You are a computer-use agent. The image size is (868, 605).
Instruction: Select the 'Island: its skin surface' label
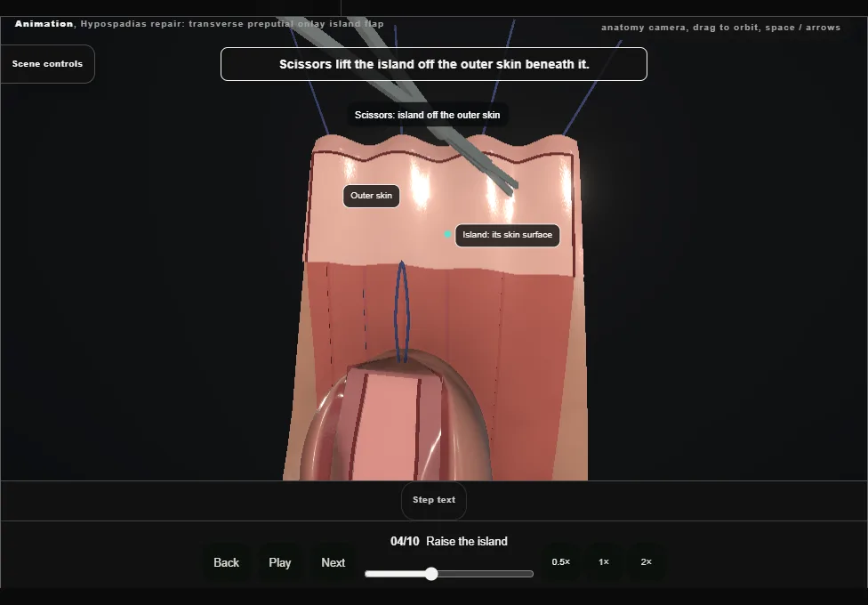[x=508, y=235]
